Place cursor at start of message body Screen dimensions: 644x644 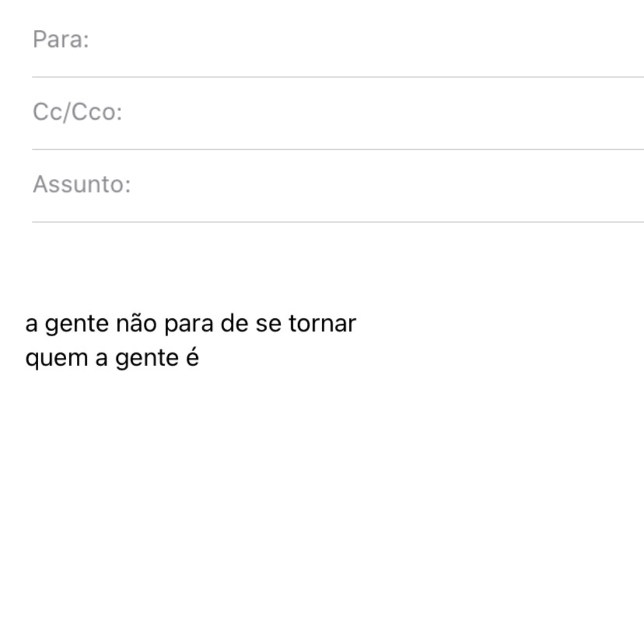click(x=26, y=324)
